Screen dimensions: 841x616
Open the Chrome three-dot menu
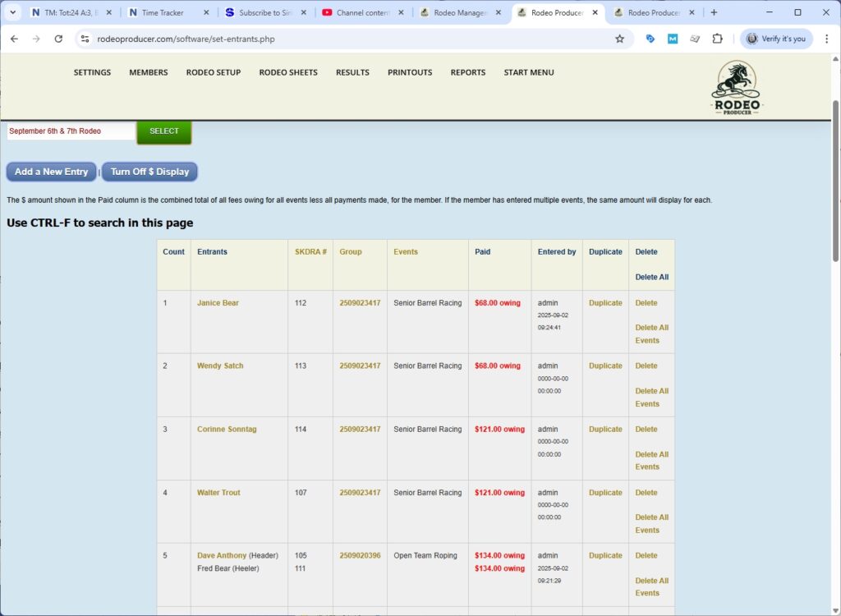click(x=827, y=39)
